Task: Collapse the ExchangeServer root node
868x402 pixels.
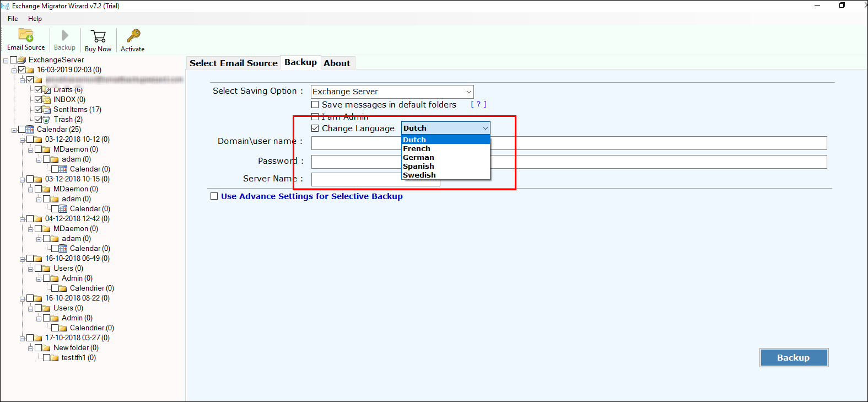Action: tap(6, 60)
